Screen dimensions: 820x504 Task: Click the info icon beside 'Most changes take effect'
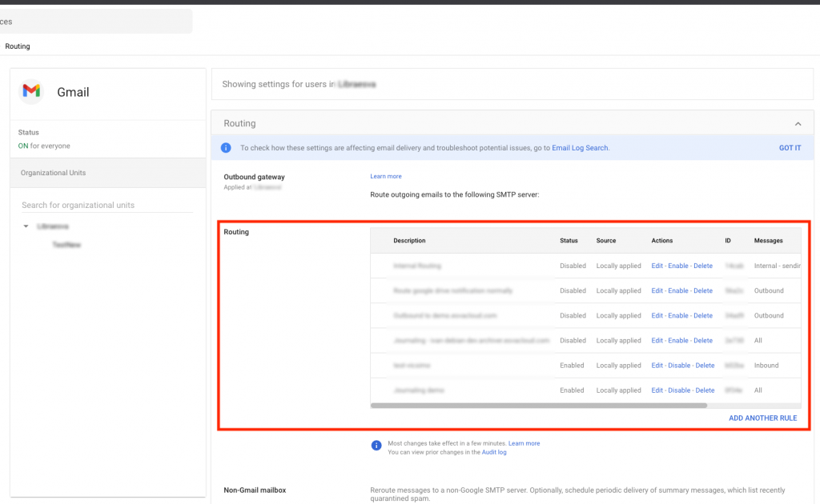click(x=376, y=446)
